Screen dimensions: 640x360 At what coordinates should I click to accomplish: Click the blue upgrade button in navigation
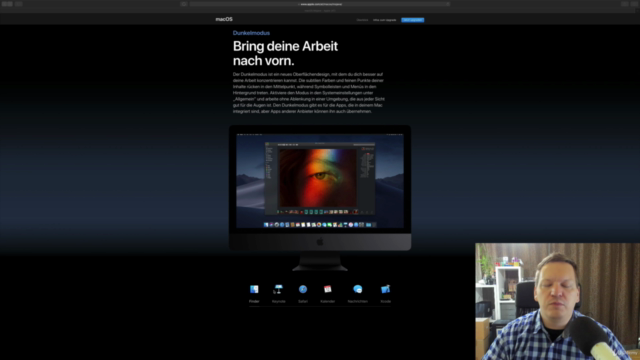point(412,20)
